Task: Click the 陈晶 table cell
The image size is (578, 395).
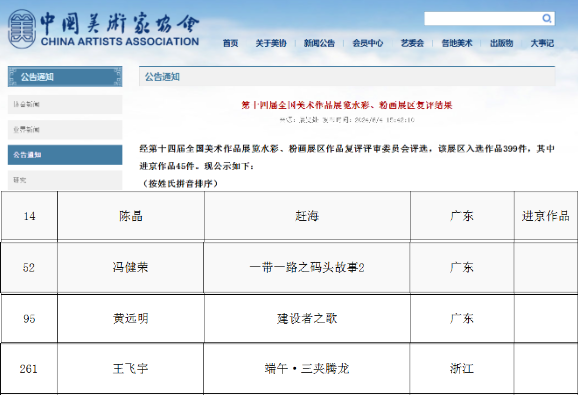Action: [131, 216]
